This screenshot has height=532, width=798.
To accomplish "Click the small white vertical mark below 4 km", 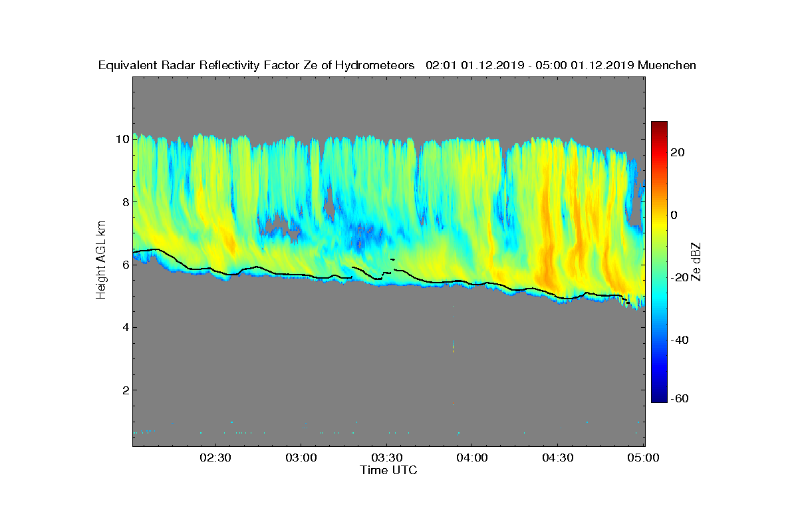I will (x=454, y=346).
